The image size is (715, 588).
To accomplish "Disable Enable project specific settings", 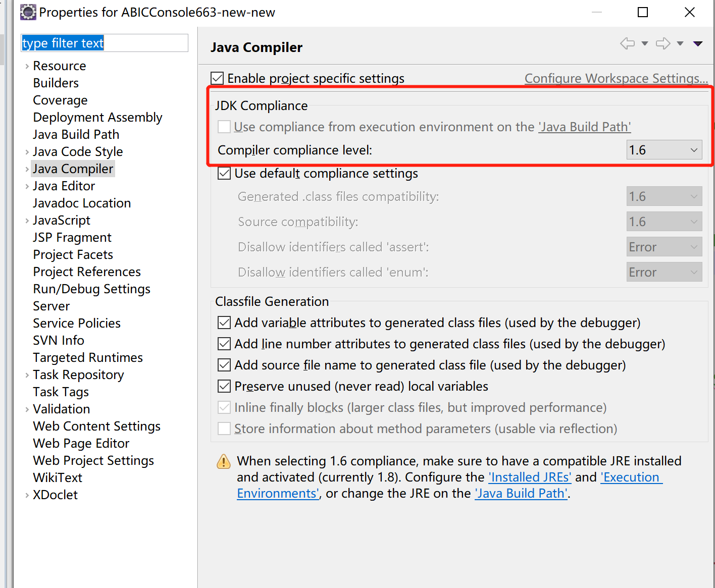I will pyautogui.click(x=217, y=78).
